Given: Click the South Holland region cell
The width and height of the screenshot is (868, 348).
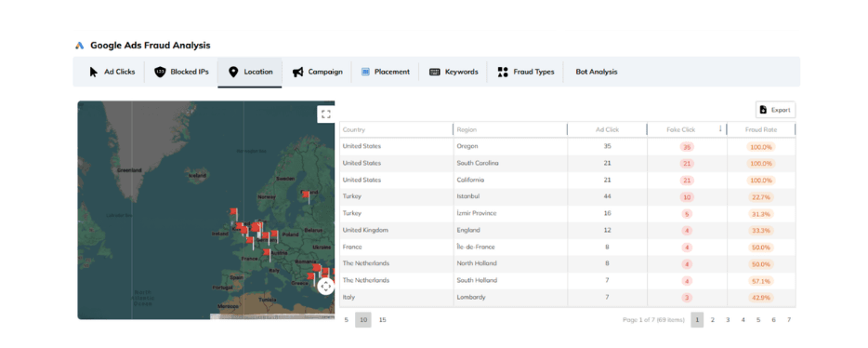Looking at the screenshot, I should pyautogui.click(x=510, y=280).
